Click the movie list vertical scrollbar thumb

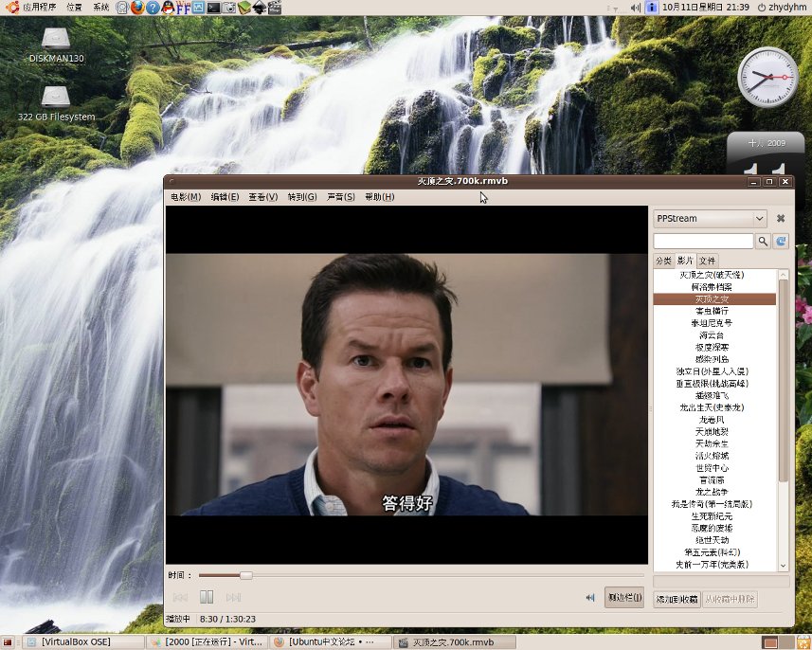[783, 381]
